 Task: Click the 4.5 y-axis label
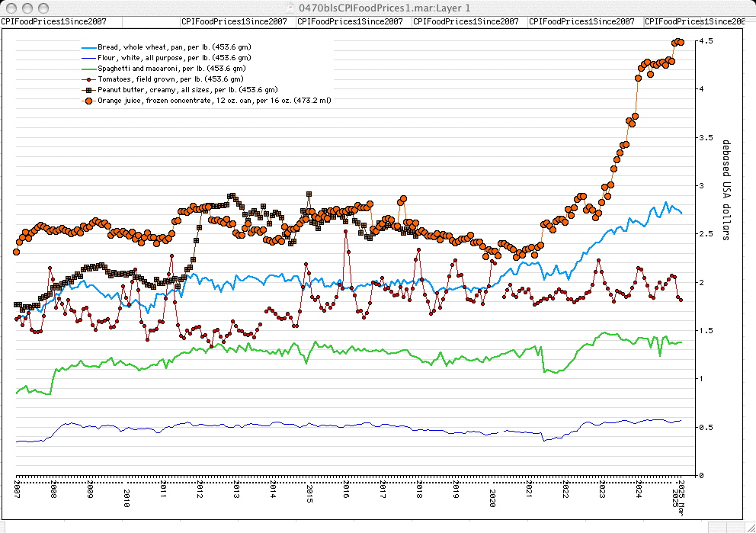(x=706, y=41)
